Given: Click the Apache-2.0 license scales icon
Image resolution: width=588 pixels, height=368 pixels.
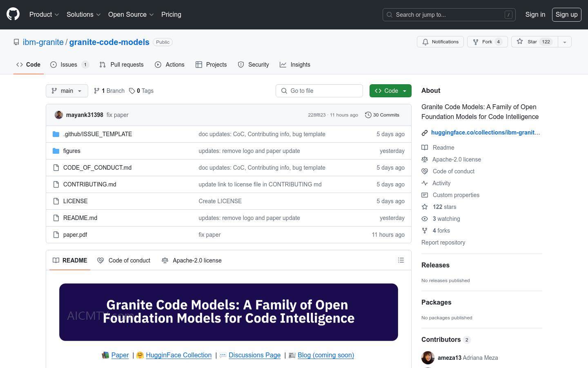Looking at the screenshot, I should (425, 159).
